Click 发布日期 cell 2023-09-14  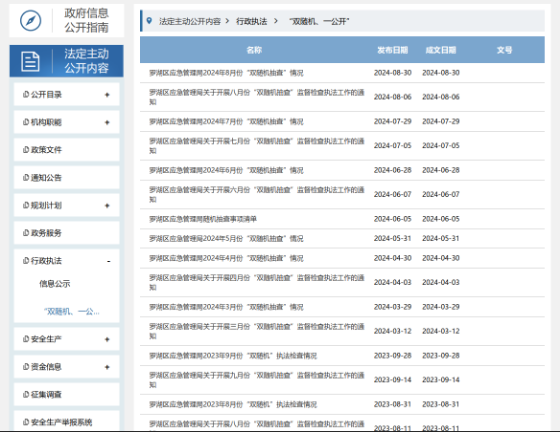(x=392, y=380)
